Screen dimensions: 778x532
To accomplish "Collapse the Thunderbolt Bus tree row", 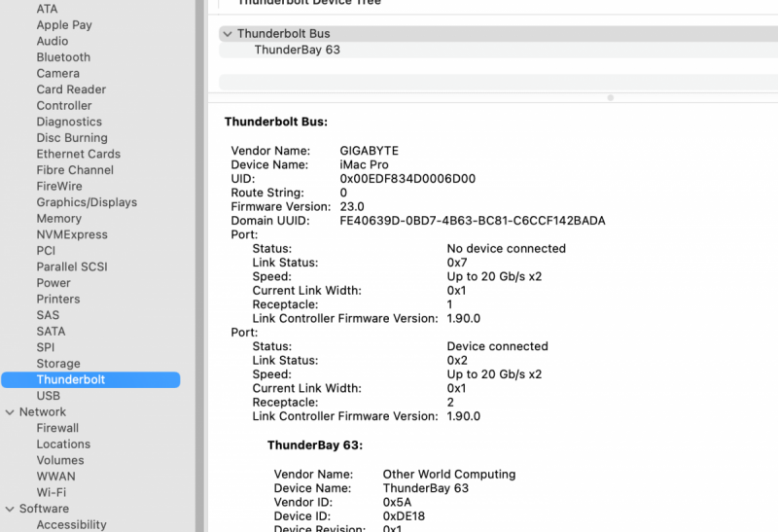I will click(228, 34).
